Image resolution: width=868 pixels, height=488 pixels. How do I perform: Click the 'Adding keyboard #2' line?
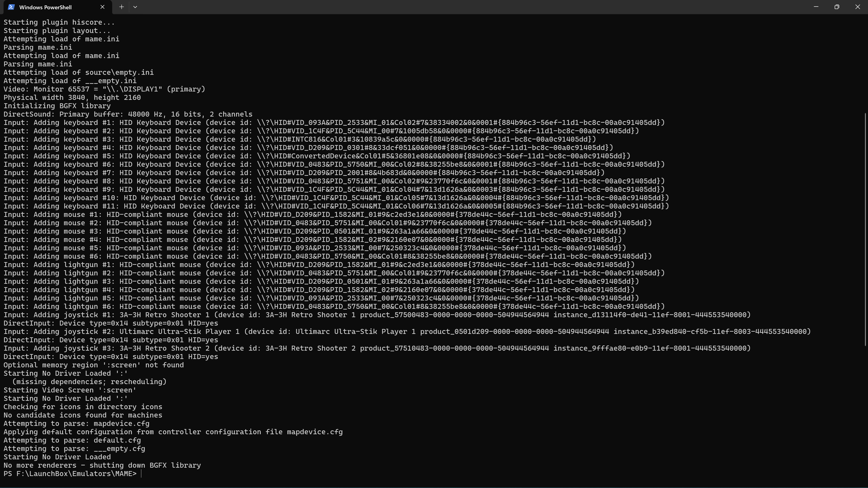point(321,131)
